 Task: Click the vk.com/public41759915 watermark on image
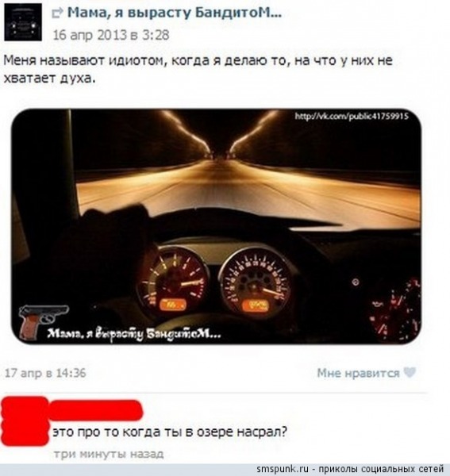pos(352,117)
